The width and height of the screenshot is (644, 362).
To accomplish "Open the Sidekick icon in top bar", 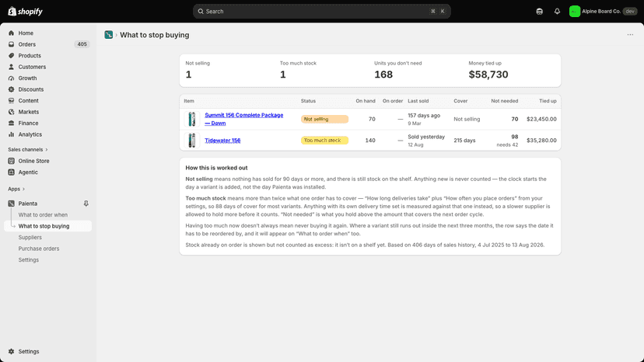I will pos(539,12).
